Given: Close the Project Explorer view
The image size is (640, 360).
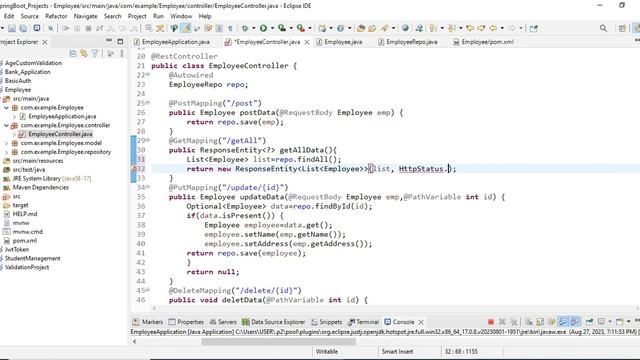Looking at the screenshot, I should pyautogui.click(x=44, y=42).
